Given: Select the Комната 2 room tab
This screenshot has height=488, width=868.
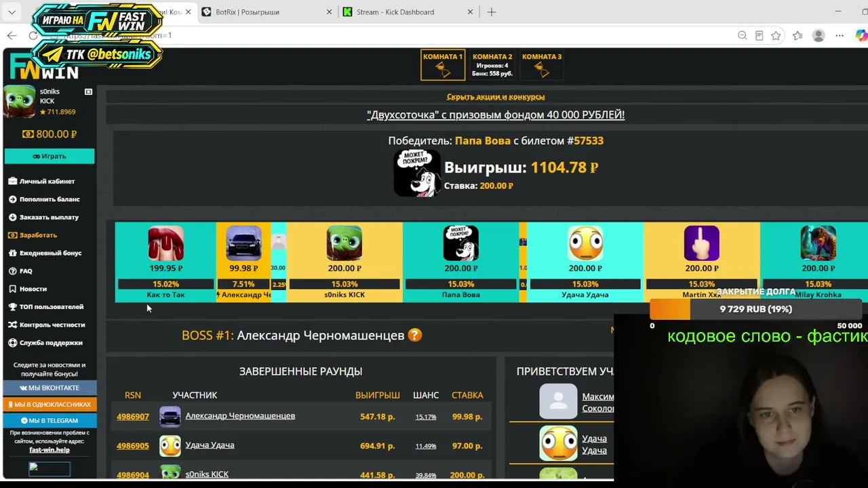Looking at the screenshot, I should click(x=492, y=65).
